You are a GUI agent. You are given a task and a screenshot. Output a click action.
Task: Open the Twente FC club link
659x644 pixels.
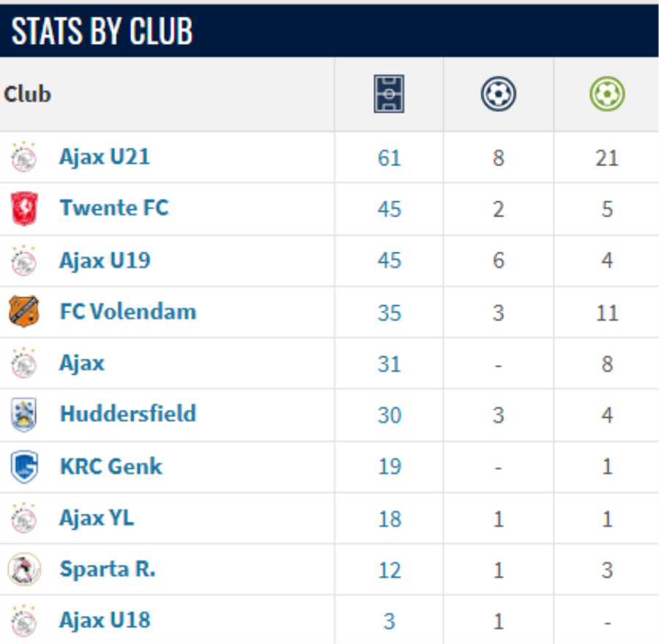[x=114, y=208]
